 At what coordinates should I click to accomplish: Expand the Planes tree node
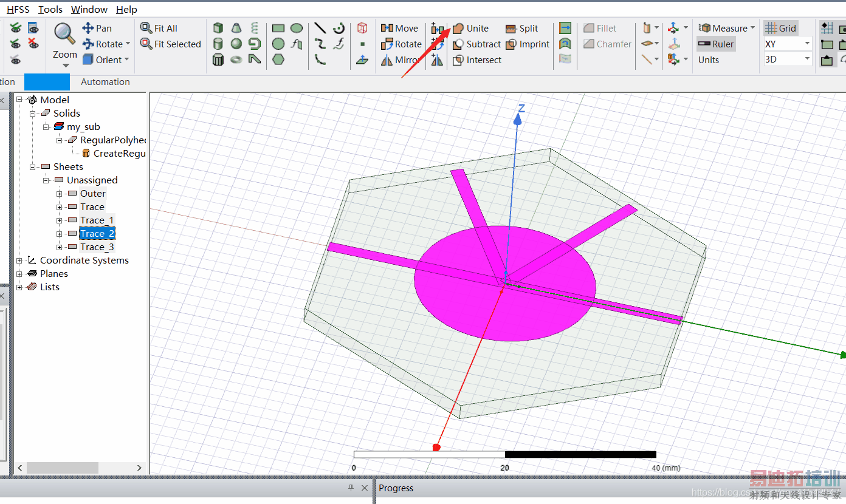pyautogui.click(x=19, y=274)
